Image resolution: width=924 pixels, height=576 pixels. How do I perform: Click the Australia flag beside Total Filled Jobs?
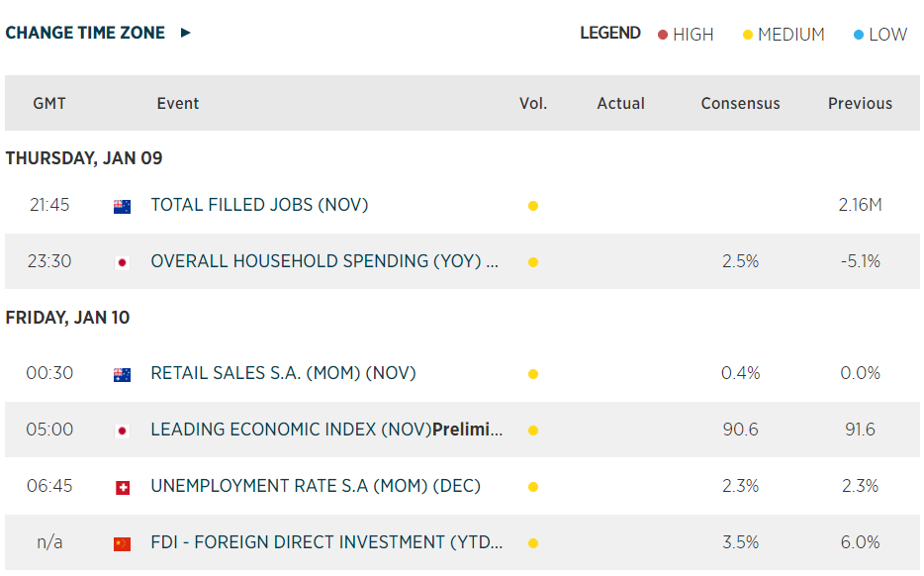pyautogui.click(x=123, y=206)
